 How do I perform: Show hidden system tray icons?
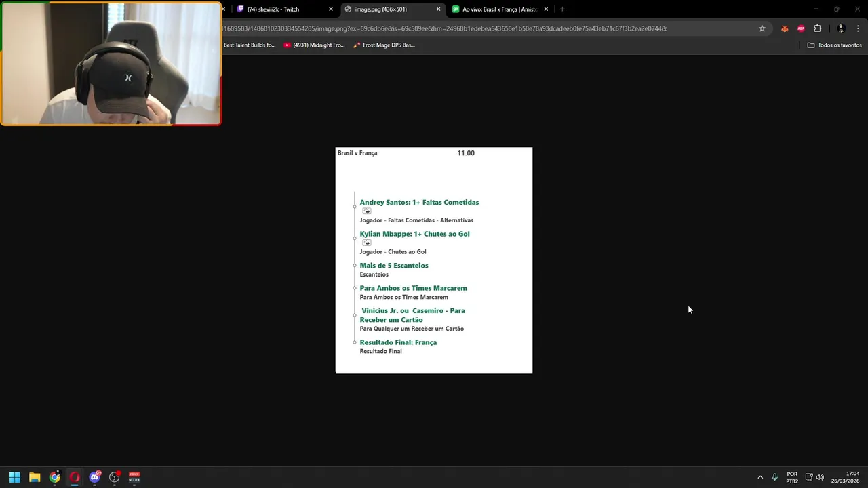(x=760, y=477)
